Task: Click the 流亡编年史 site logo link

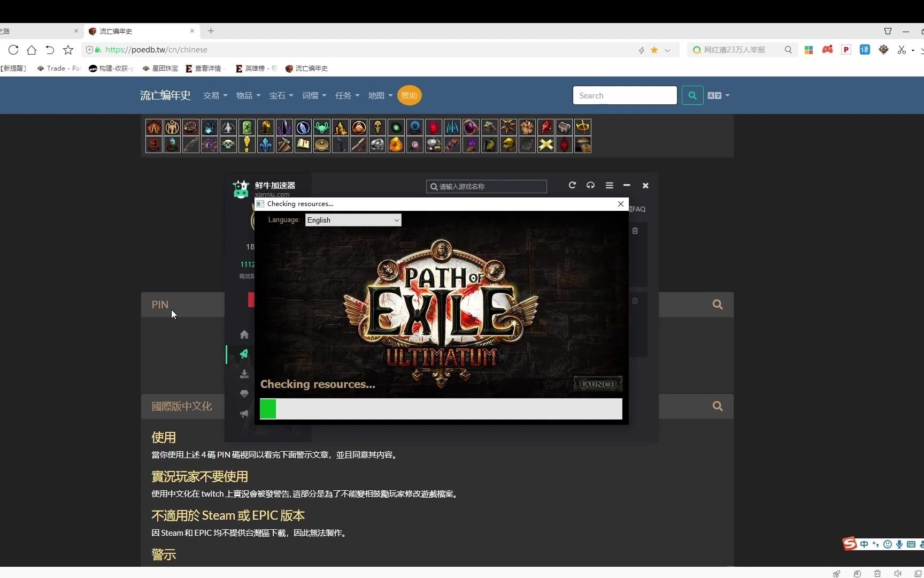Action: (x=165, y=95)
